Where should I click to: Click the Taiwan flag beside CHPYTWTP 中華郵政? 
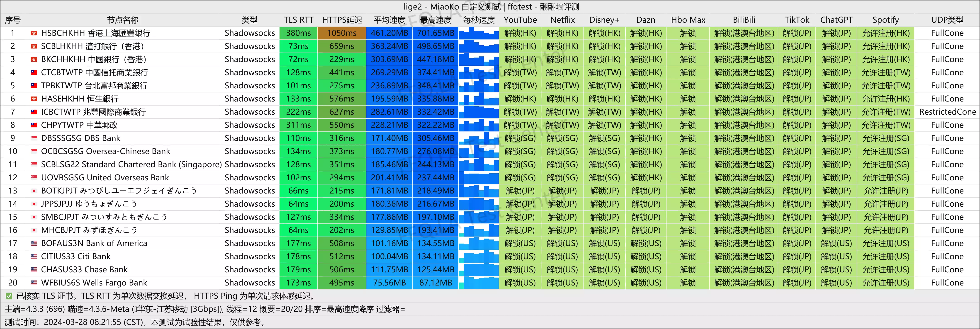click(34, 125)
